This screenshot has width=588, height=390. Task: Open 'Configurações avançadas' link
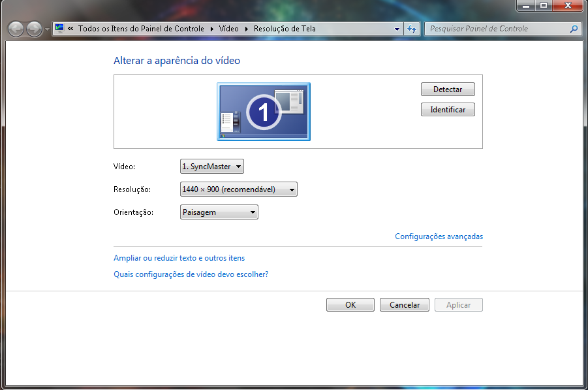click(x=439, y=236)
